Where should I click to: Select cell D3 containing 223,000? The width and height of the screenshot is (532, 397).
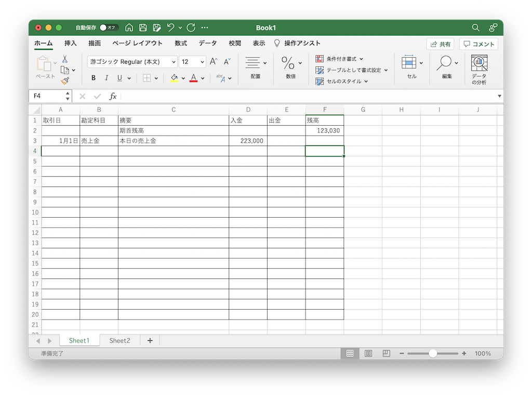248,141
